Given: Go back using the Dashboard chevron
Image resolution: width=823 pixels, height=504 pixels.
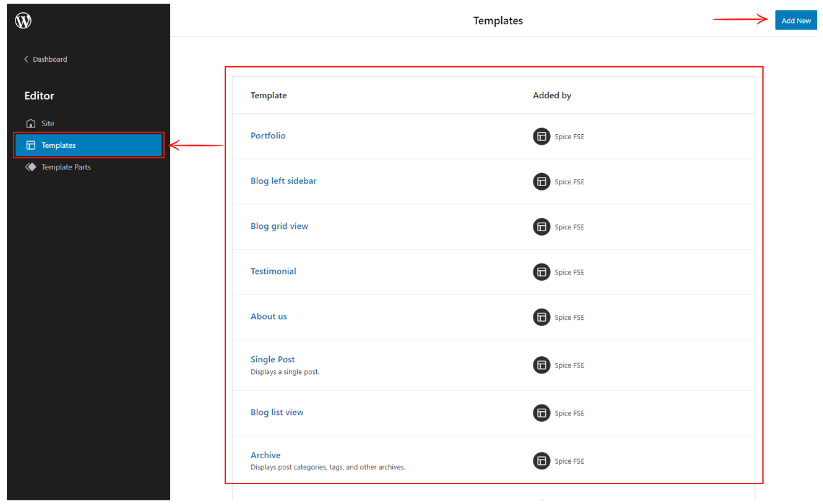Looking at the screenshot, I should pyautogui.click(x=26, y=59).
